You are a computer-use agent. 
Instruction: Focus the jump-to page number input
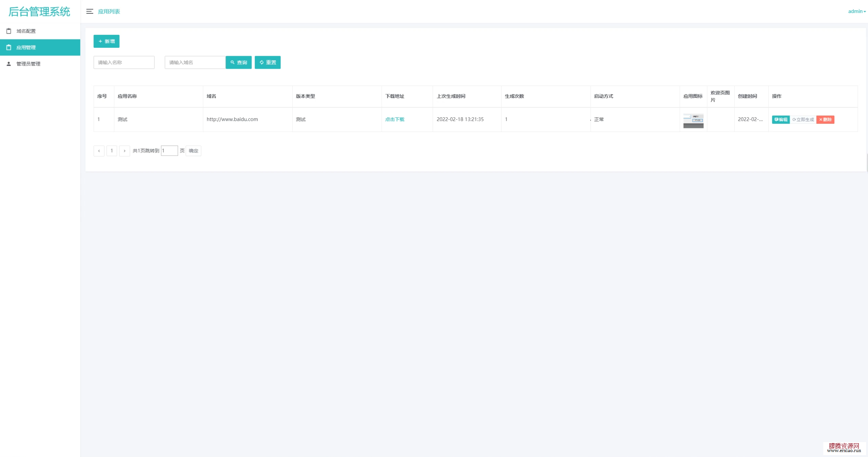pos(170,151)
